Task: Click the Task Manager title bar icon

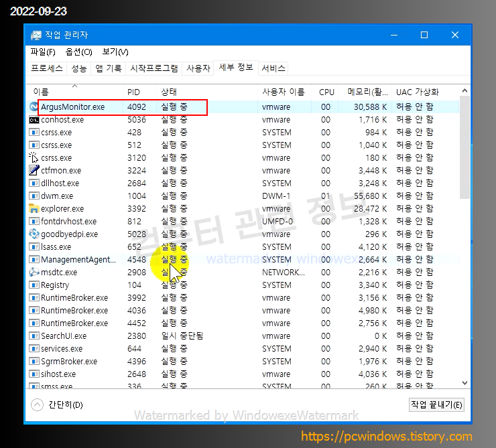Action: 36,35
